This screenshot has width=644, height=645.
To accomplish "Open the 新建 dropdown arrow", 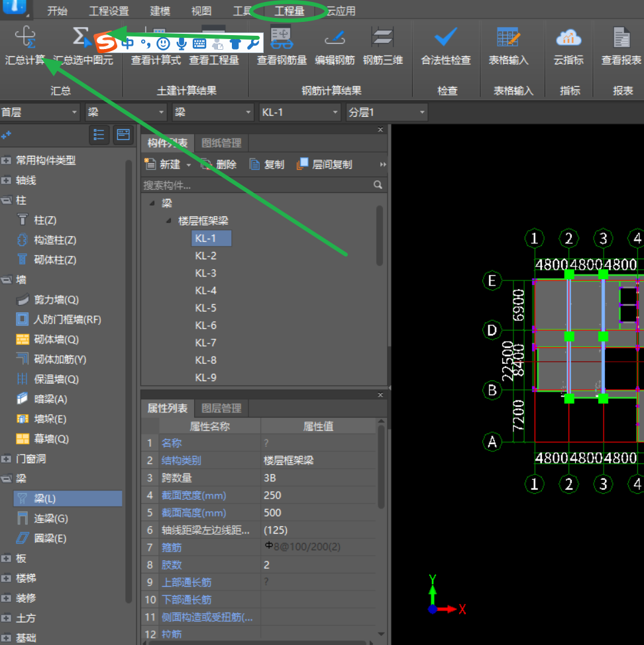I will pyautogui.click(x=189, y=165).
